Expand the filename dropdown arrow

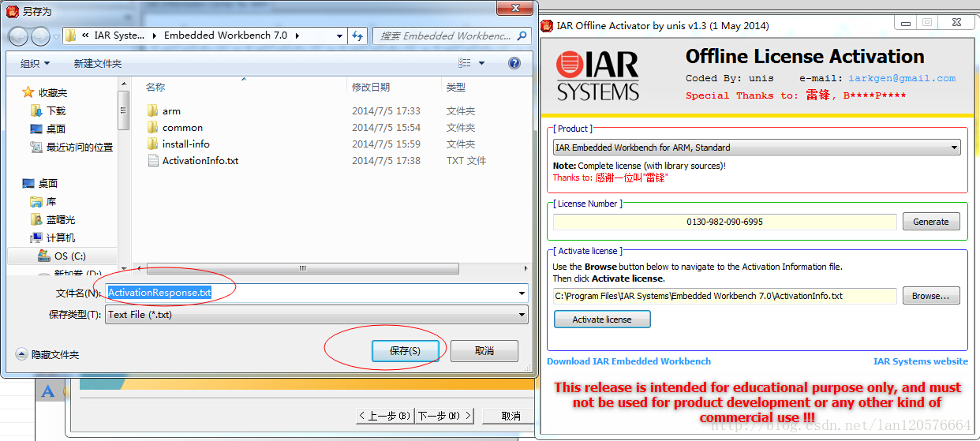click(x=522, y=293)
